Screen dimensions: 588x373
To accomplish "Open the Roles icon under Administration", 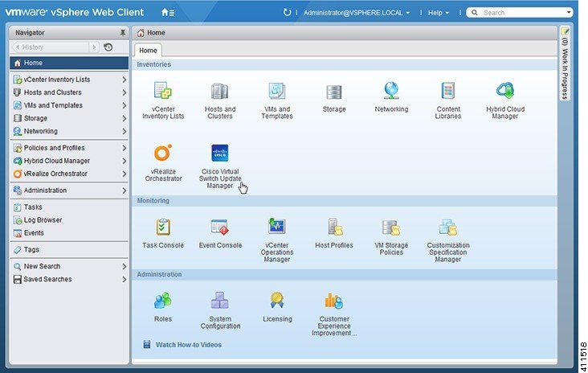I will point(163,301).
